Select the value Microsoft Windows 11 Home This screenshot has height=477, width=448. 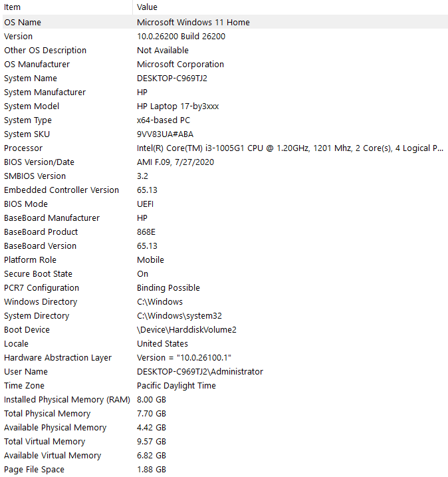(x=193, y=22)
